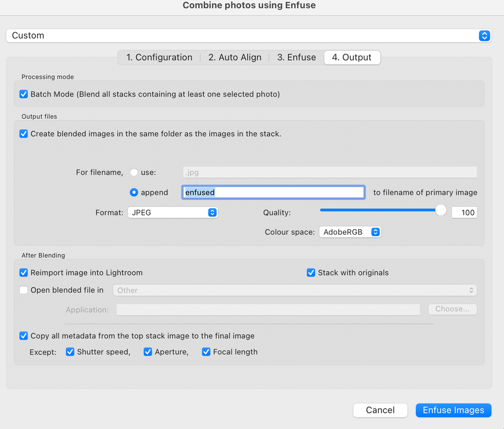Toggle Stack with originals checkbox
This screenshot has width=504, height=429.
[x=311, y=273]
